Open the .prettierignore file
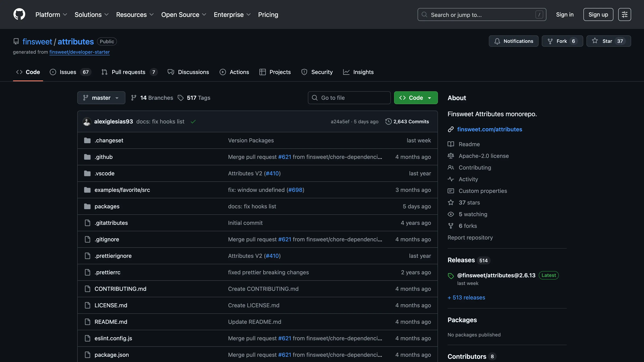 113,256
